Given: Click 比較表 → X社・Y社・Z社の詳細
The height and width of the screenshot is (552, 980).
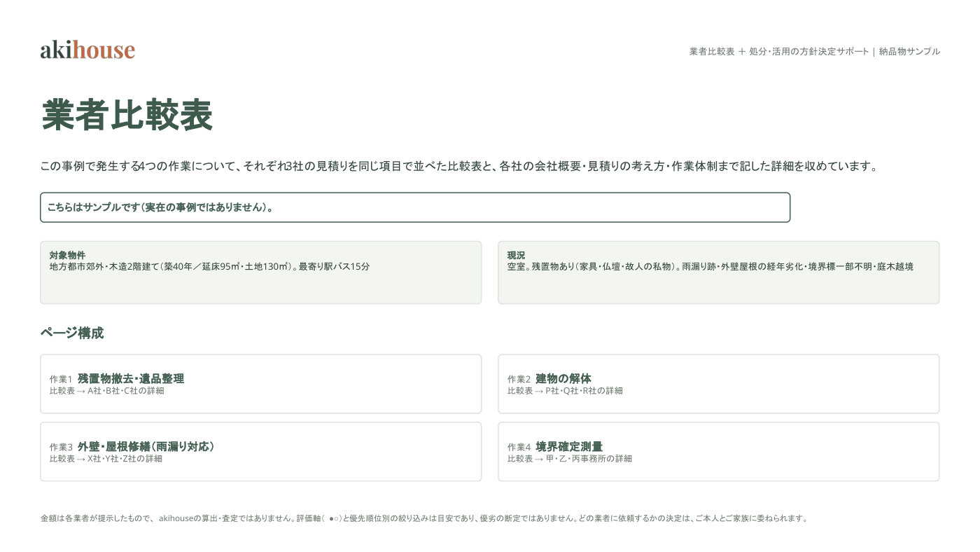Looking at the screenshot, I should 106,459.
